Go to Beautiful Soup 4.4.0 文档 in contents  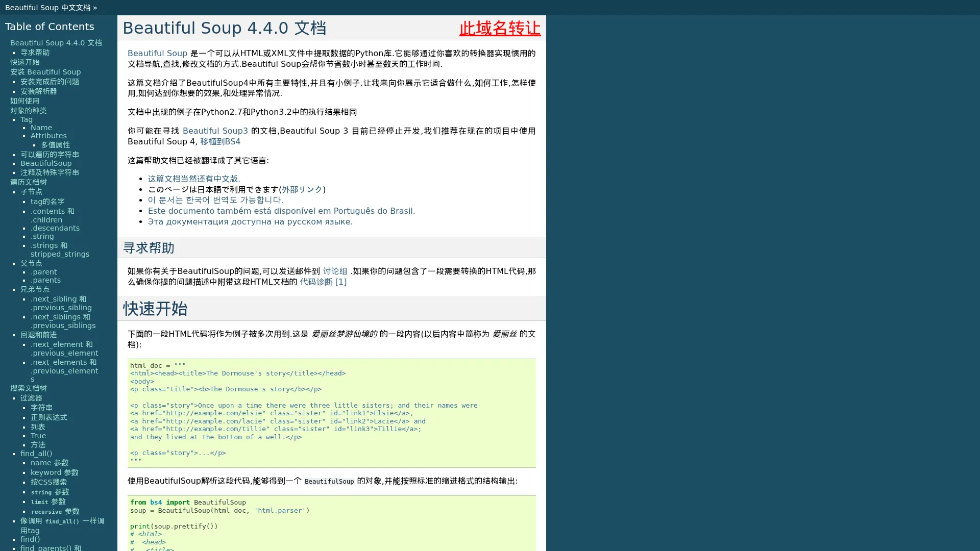click(x=56, y=43)
